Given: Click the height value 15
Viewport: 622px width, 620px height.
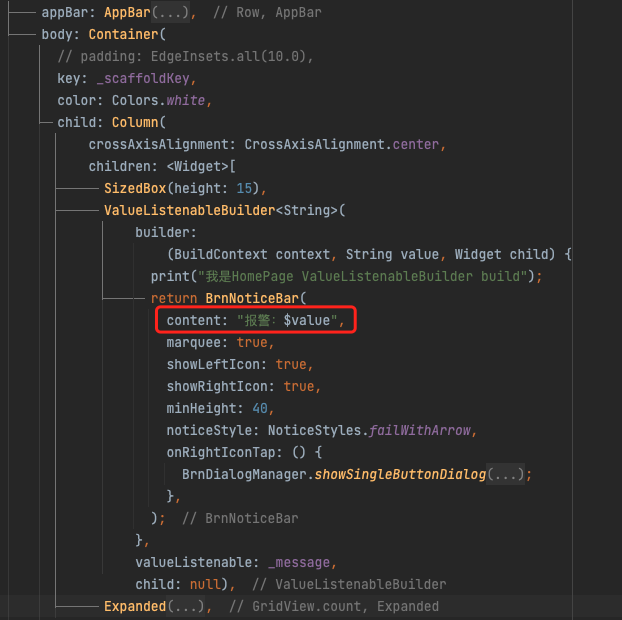Looking at the screenshot, I should (x=244, y=188).
